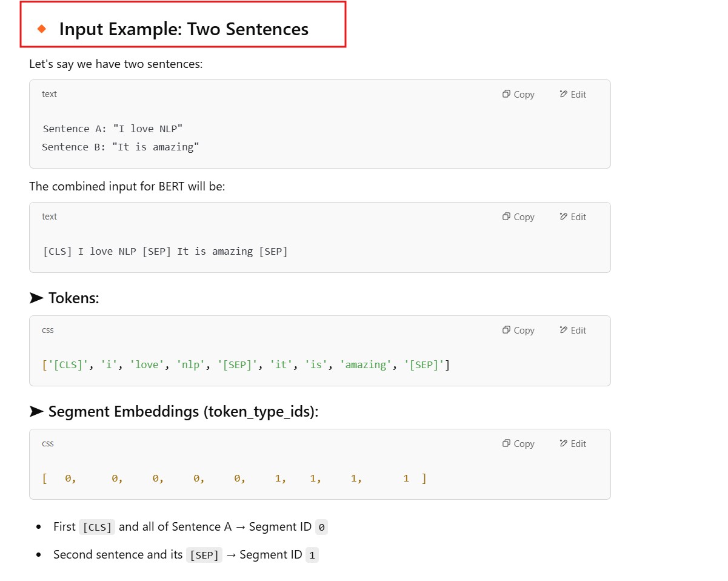Screen dimensions: 728x581
Task: Click the 'css' label above the Tokens list
Action: tap(48, 330)
